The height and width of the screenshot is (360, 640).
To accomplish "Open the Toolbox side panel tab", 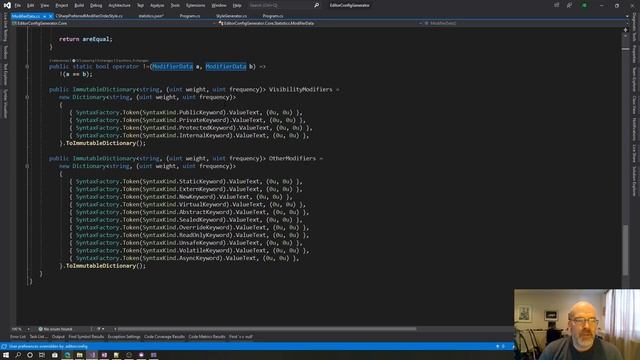I will (x=5, y=52).
